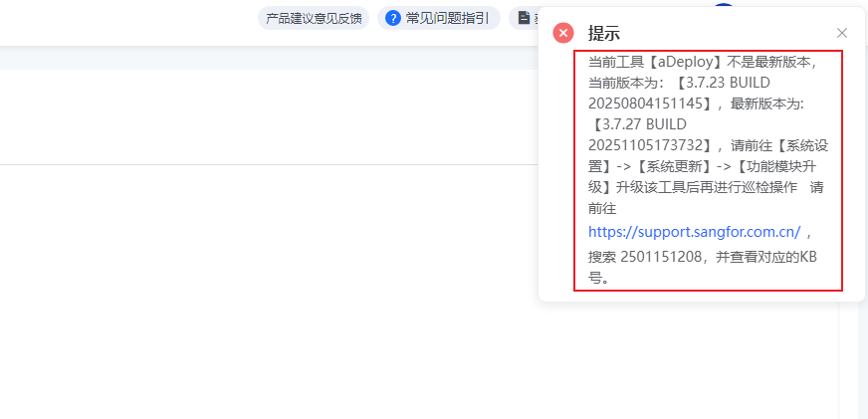Click the document icon beside 常见问题指引
The height and width of the screenshot is (419, 868).
pos(524,18)
